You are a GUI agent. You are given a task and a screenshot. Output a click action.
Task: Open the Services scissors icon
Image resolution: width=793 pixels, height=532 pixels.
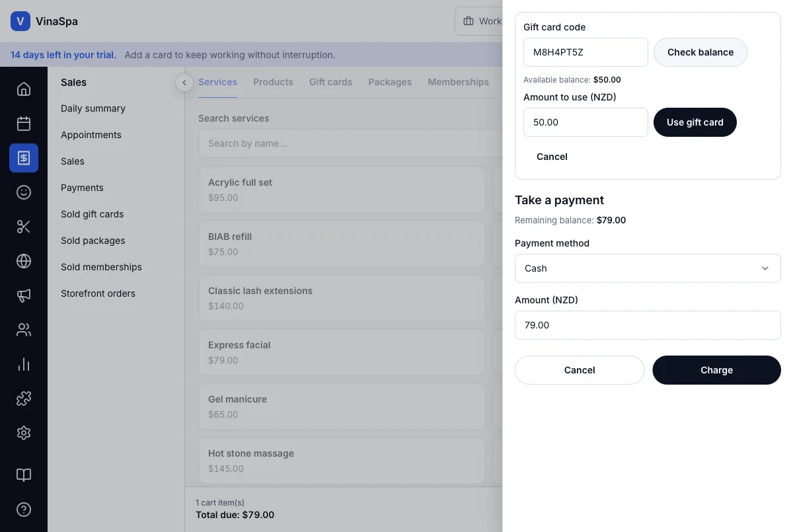pos(24,227)
